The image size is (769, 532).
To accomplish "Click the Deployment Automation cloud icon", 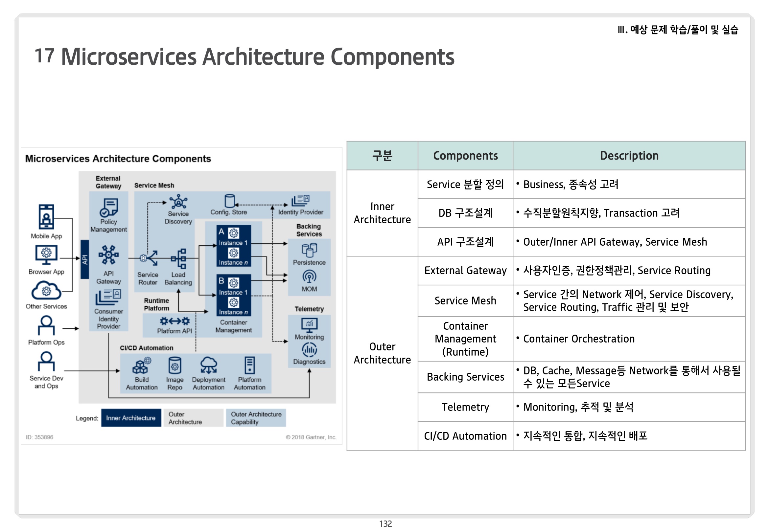I will point(209,366).
